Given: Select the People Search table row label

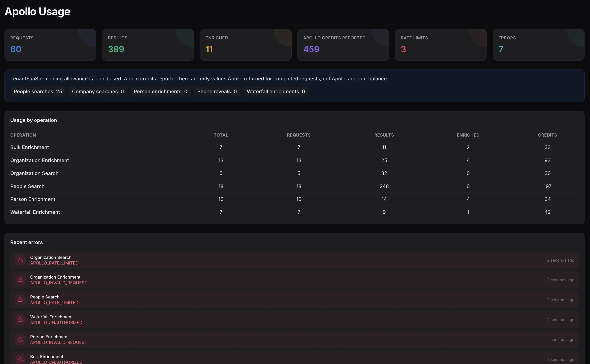Looking at the screenshot, I should tap(28, 186).
